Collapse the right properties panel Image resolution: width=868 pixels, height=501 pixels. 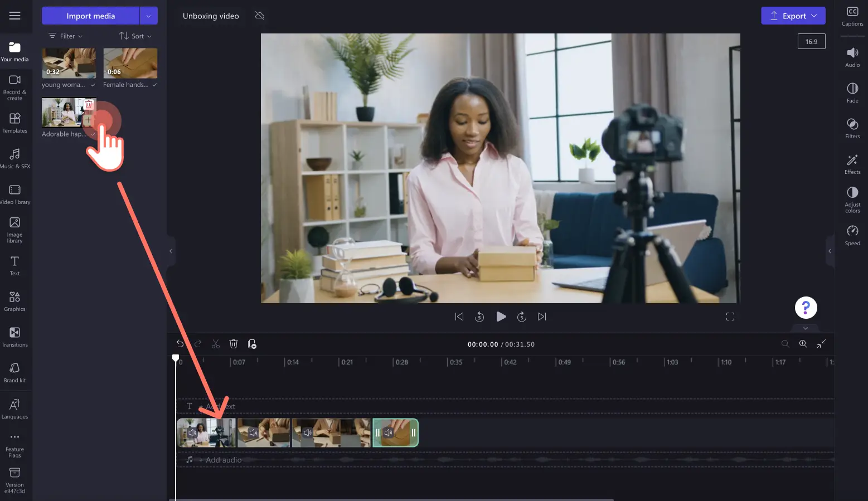tap(830, 251)
